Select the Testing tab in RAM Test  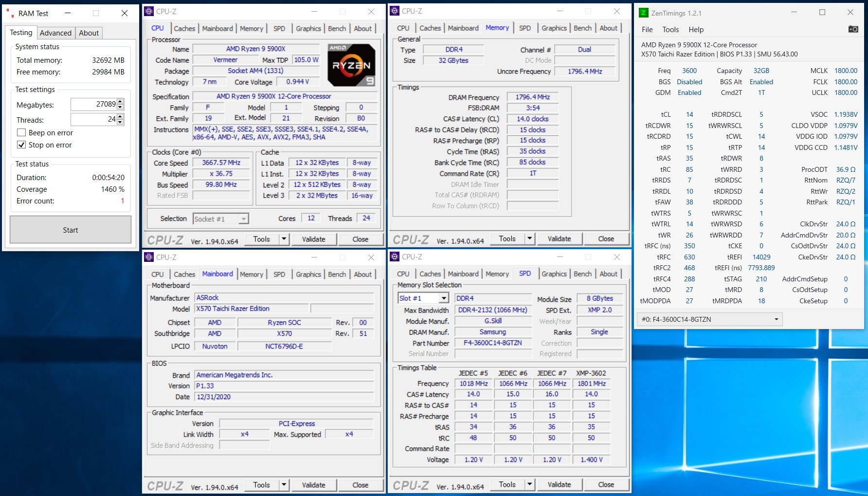click(21, 33)
